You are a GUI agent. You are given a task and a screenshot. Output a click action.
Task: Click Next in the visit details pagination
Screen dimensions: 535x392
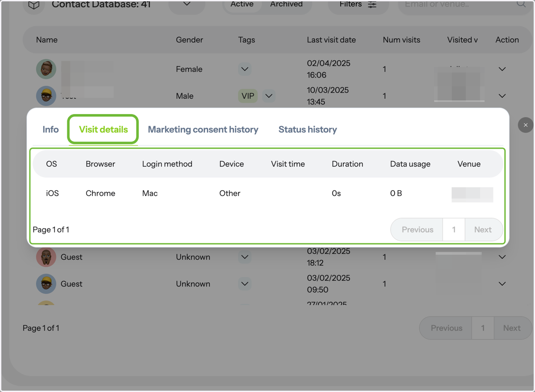pos(483,230)
